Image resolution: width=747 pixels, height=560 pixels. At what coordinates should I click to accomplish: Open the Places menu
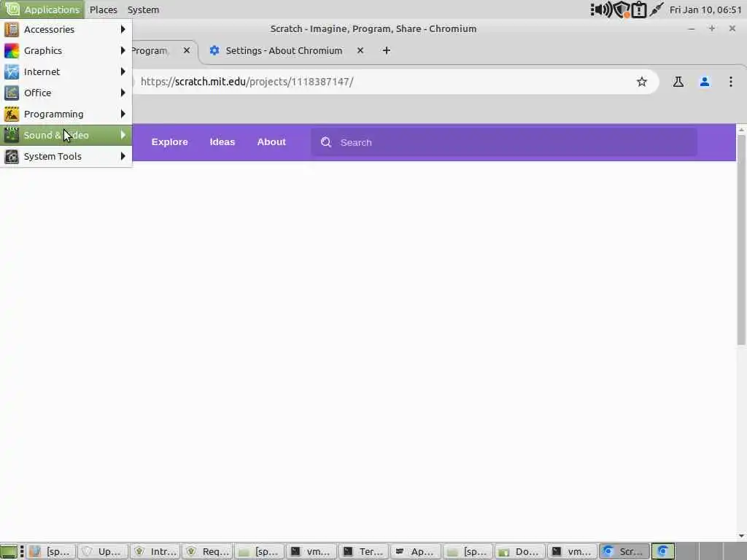coord(104,9)
